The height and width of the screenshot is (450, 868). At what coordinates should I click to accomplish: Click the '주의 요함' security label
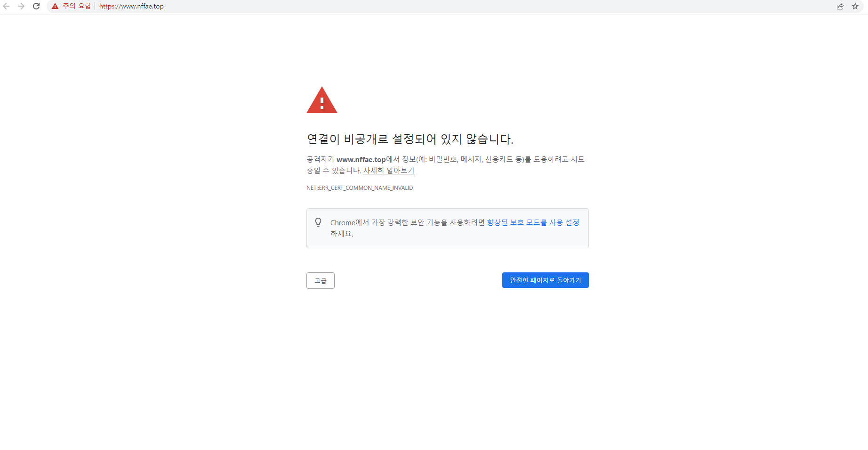[x=77, y=6]
